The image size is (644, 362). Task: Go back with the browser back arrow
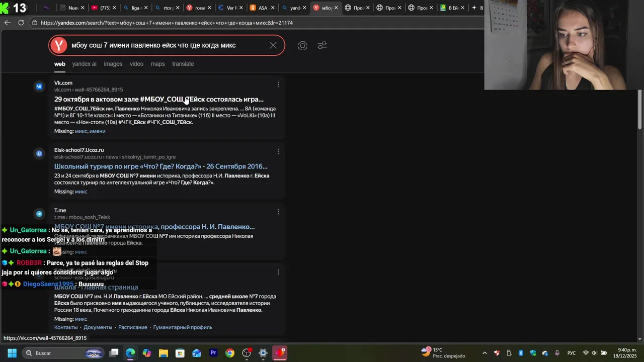pos(7,23)
